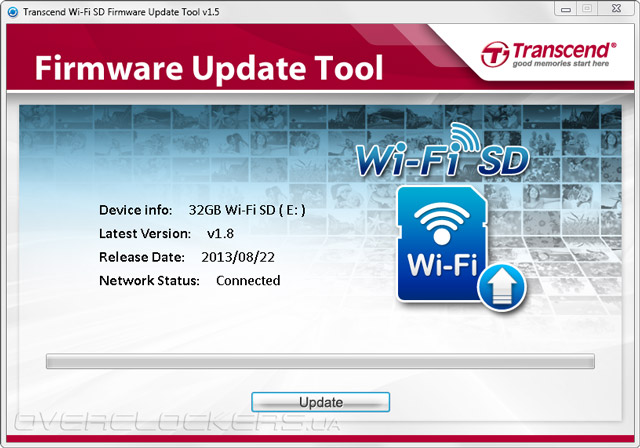
Task: Click the Transcend logo
Action: click(549, 54)
